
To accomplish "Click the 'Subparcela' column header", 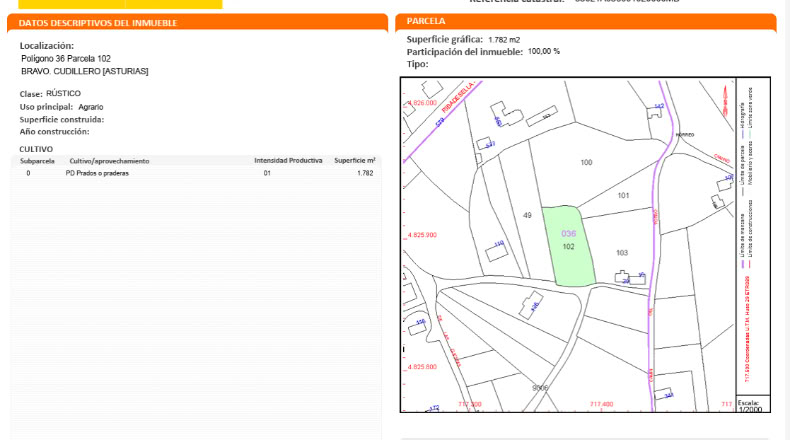I will (x=37, y=161).
